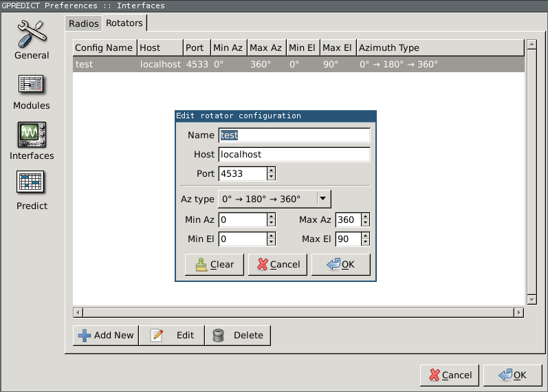This screenshot has height=392, width=548.
Task: Select the Rotators tab
Action: [124, 23]
